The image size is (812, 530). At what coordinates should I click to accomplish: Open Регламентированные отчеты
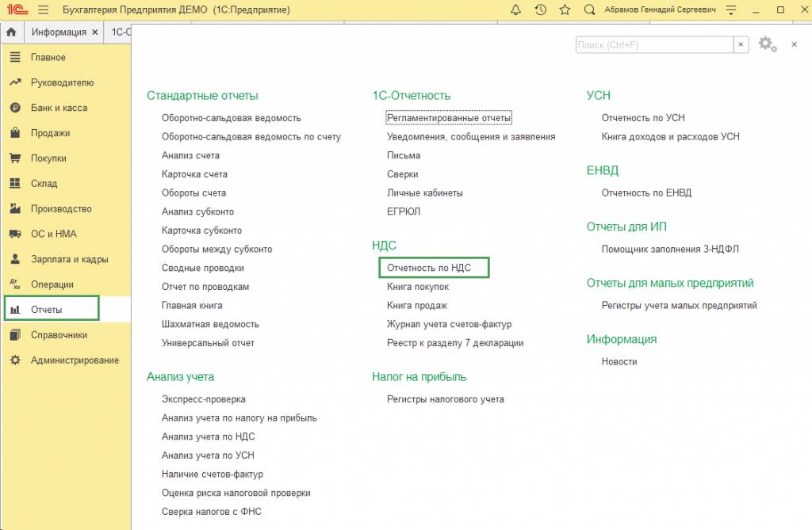coord(449,118)
